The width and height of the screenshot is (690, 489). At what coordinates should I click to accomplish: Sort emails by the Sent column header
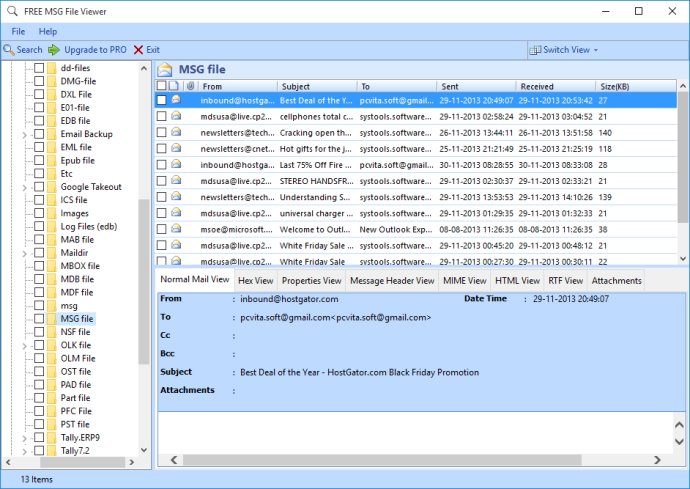tap(476, 86)
